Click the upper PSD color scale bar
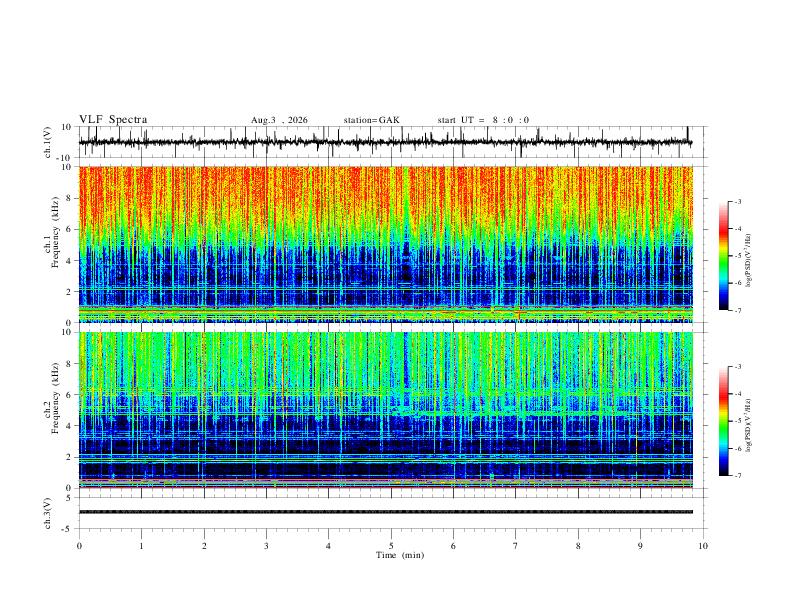Screen dimensions: 792x612 723,256
